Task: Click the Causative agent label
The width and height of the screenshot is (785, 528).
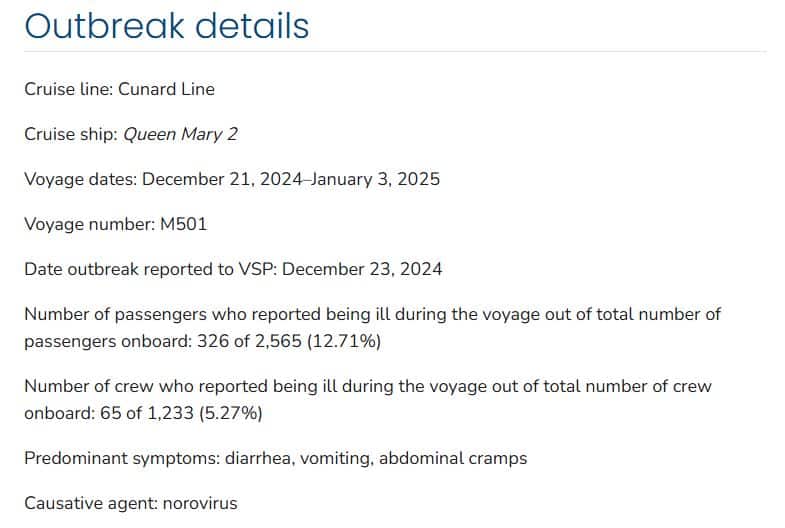Action: click(91, 503)
